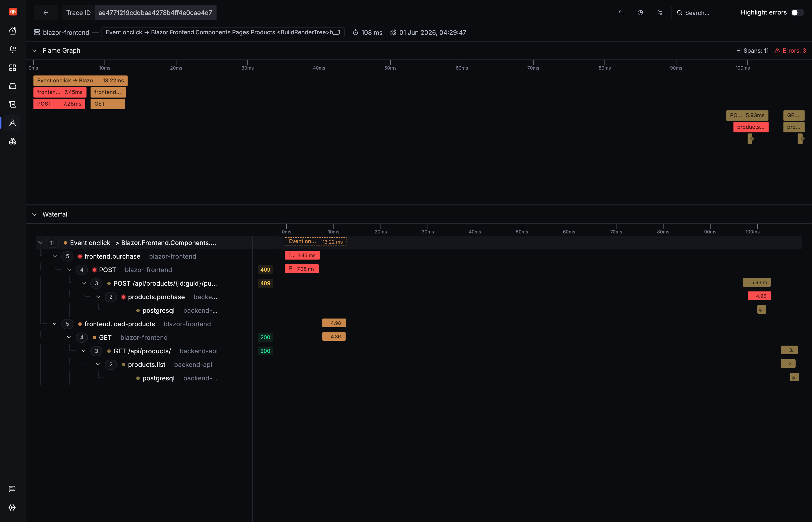
Task: Click the calendar icon beside the date
Action: point(393,33)
